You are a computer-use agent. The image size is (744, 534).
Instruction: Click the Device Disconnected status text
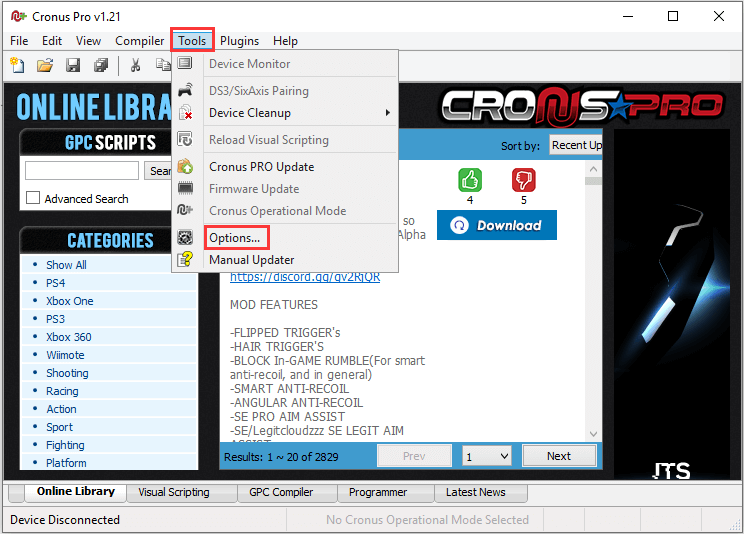pos(65,520)
